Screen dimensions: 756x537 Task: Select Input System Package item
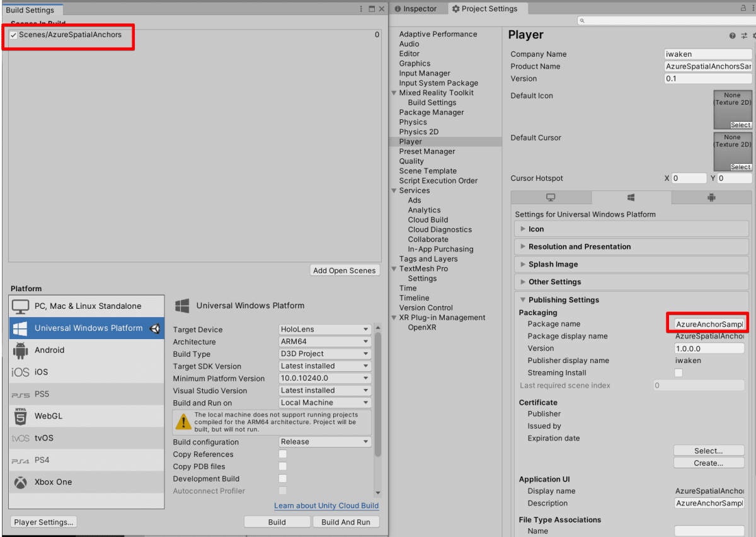(438, 83)
